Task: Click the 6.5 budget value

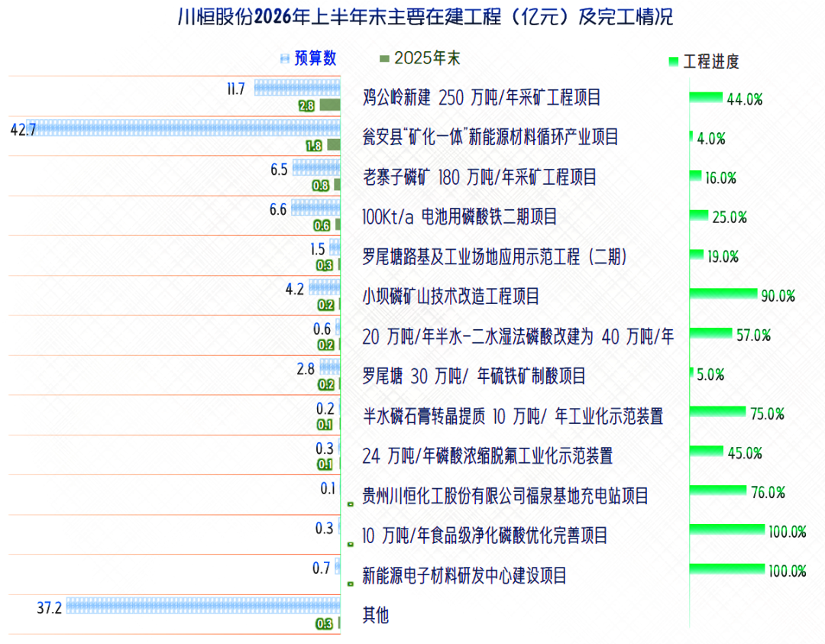Action: pyautogui.click(x=279, y=170)
